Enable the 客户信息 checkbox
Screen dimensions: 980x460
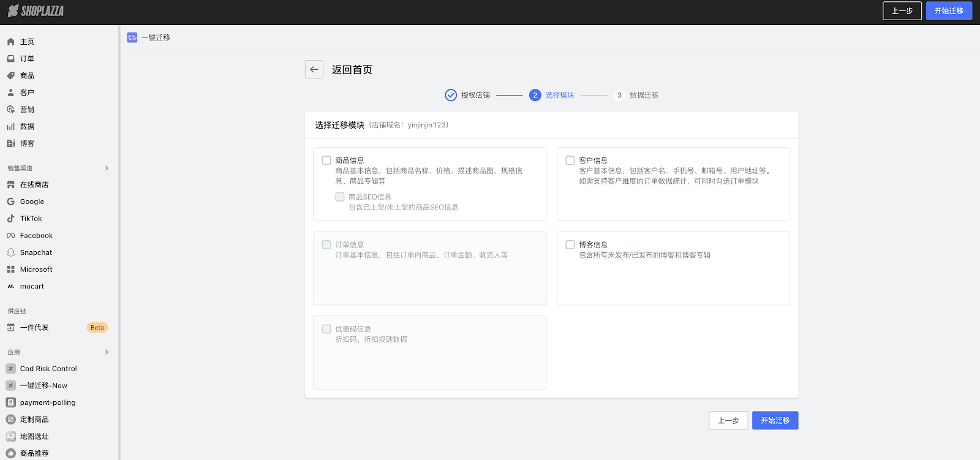(x=570, y=160)
